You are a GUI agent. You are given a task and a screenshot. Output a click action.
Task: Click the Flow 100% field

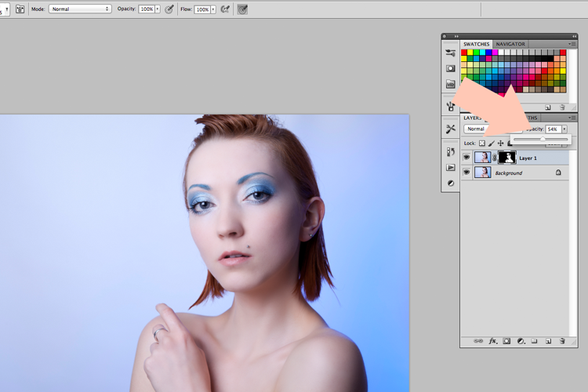pos(202,9)
